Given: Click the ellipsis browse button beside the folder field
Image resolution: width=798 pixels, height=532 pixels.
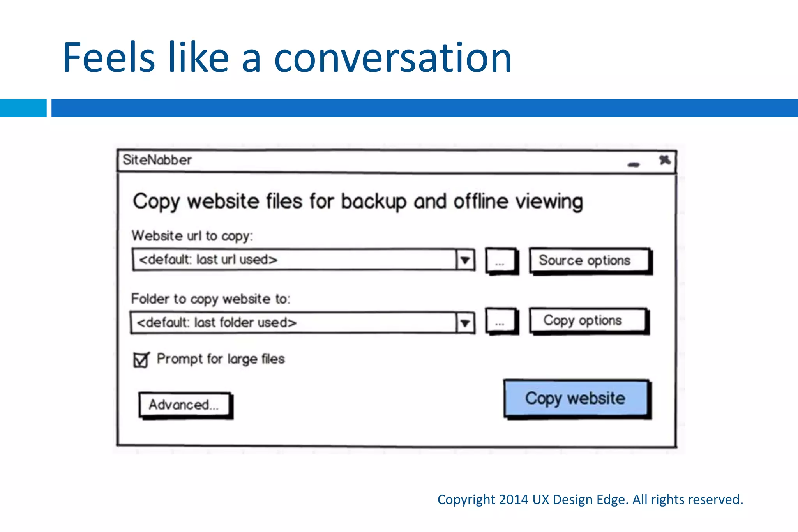Looking at the screenshot, I should (x=502, y=321).
